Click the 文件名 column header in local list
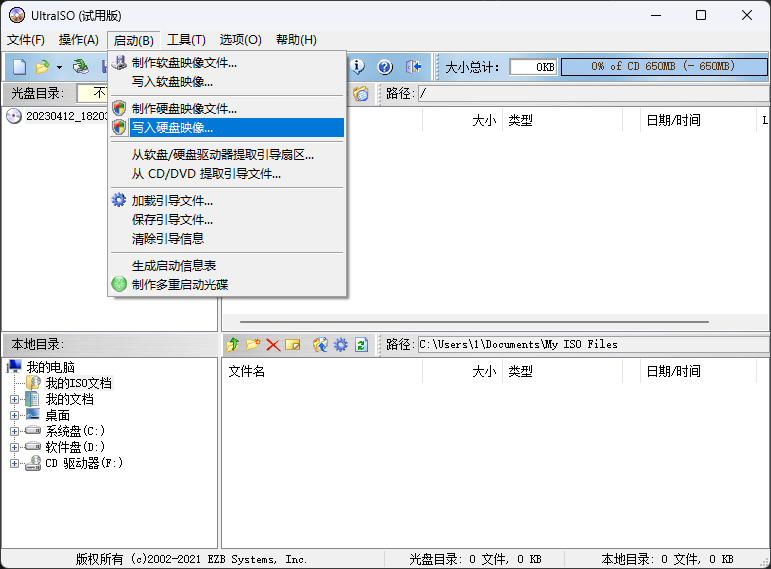771x569 pixels. pyautogui.click(x=322, y=371)
